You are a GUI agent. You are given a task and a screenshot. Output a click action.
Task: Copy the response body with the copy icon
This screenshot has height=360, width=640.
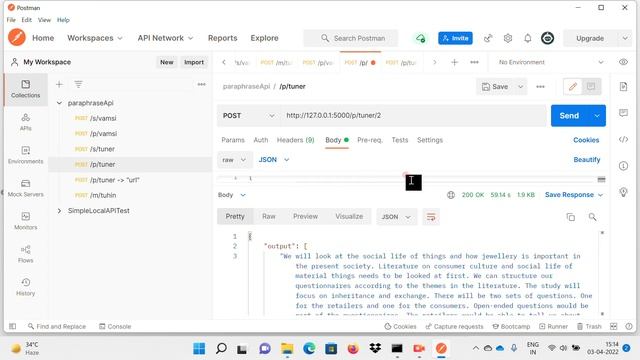(571, 217)
